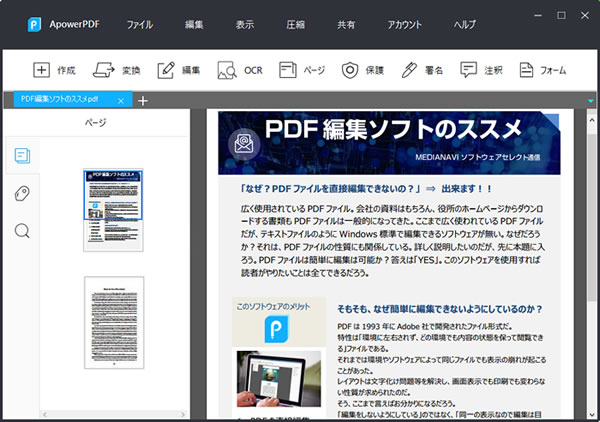Show page thumbnails sidebar panel
Image resolution: width=600 pixels, height=422 pixels.
[22, 156]
